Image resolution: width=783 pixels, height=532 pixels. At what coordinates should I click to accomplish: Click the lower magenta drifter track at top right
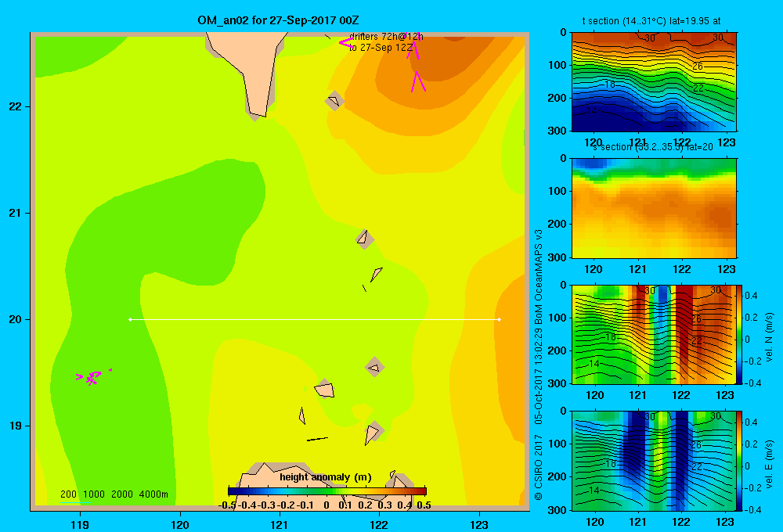pos(418,82)
